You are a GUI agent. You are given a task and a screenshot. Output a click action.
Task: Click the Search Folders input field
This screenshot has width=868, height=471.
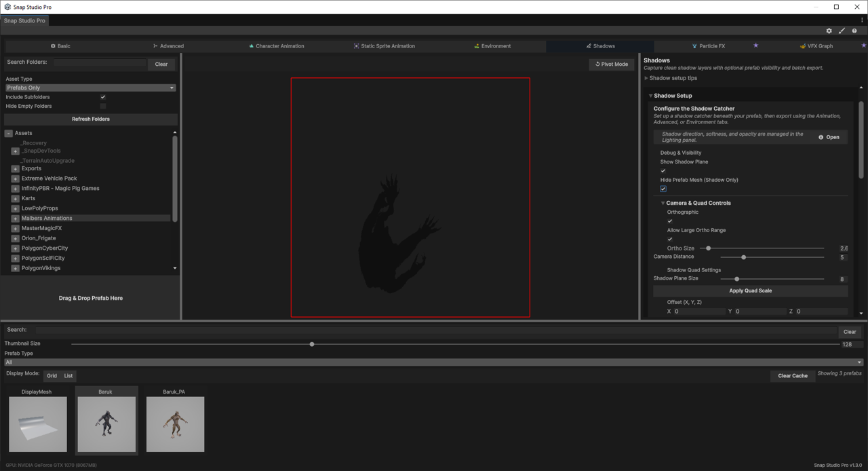100,62
